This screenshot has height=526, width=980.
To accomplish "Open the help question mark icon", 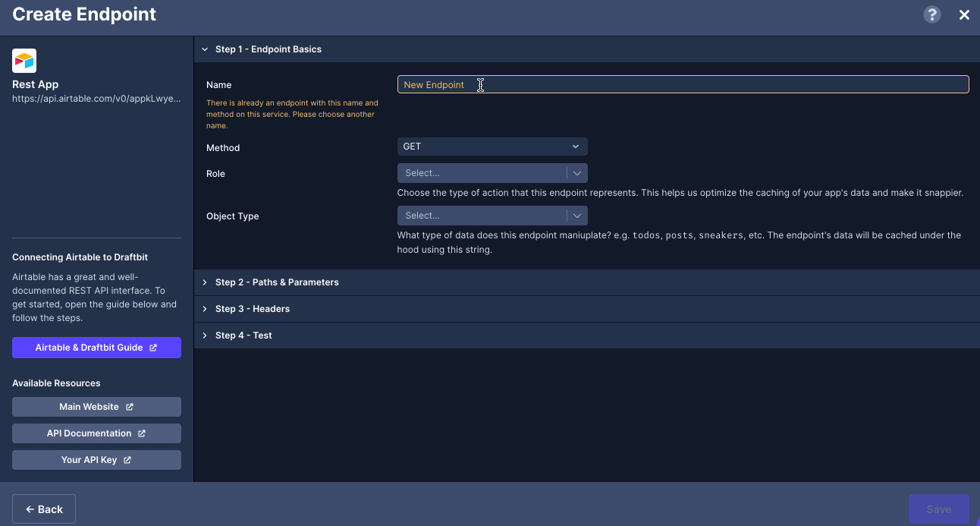I will [931, 14].
